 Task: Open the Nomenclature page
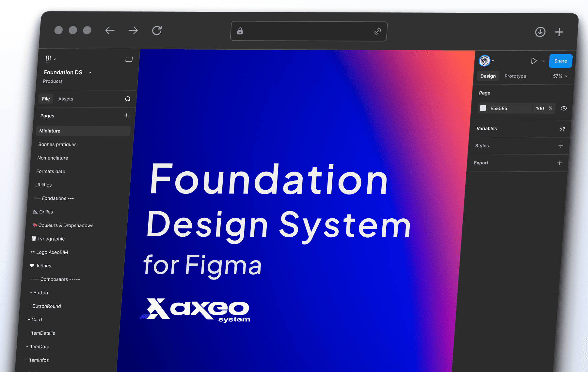[x=53, y=158]
